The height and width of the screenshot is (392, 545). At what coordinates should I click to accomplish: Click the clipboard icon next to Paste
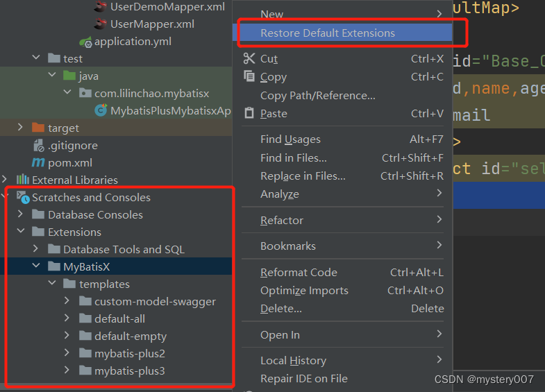[x=249, y=113]
